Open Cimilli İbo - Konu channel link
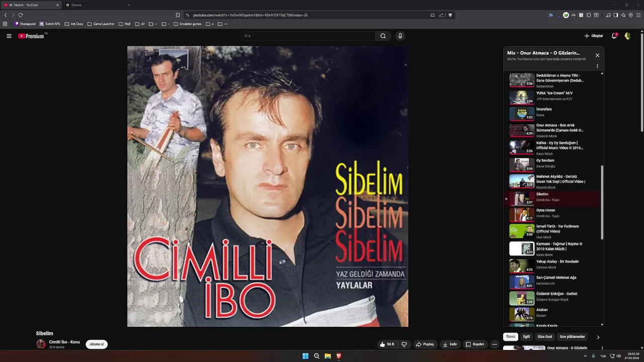The image size is (644, 362). (64, 342)
